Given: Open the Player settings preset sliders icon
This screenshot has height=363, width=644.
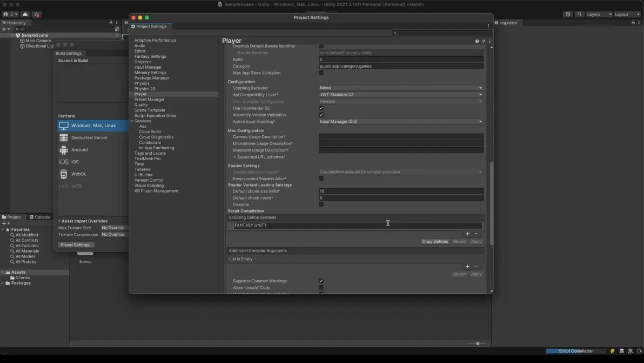Looking at the screenshot, I should [x=484, y=41].
